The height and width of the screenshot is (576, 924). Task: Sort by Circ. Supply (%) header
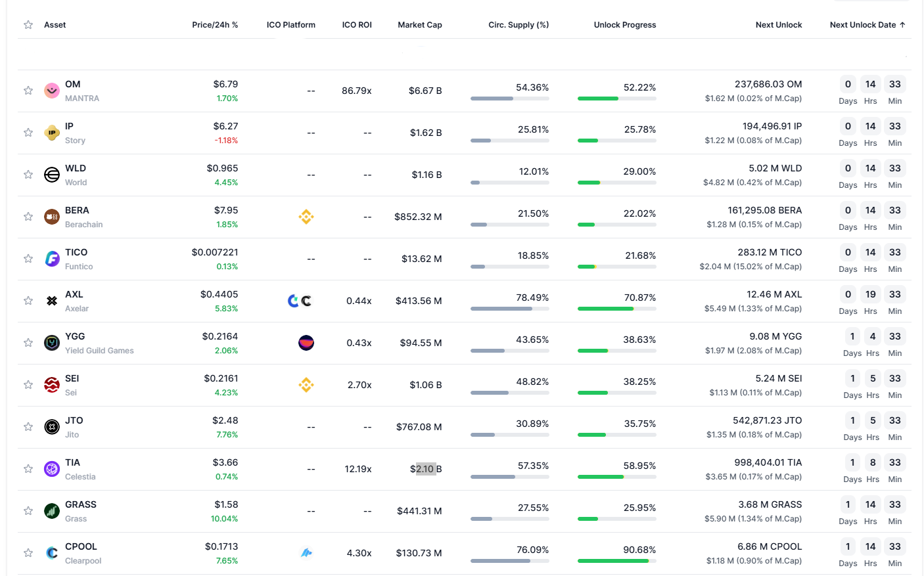coord(519,25)
